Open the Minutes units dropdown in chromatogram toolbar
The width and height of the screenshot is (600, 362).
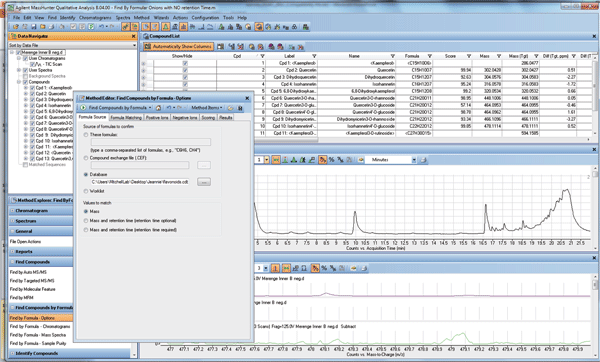(414, 160)
